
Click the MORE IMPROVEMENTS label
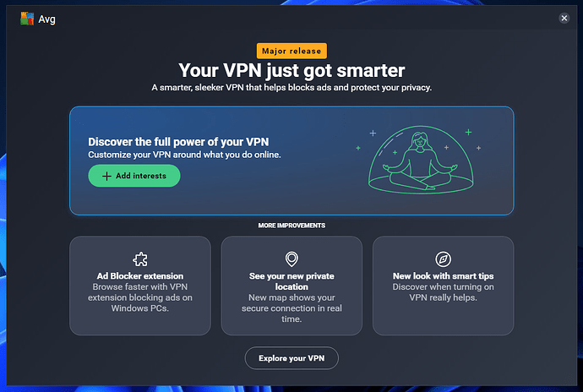tap(291, 226)
